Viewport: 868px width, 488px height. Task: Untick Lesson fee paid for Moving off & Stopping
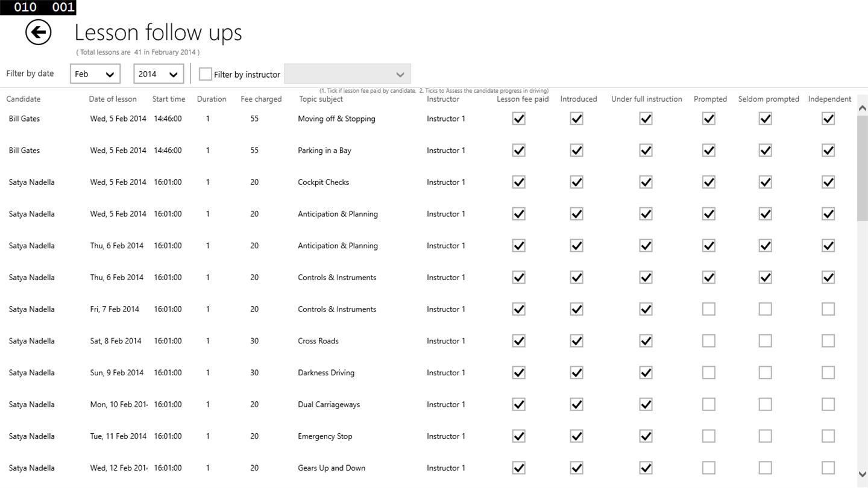pos(518,119)
